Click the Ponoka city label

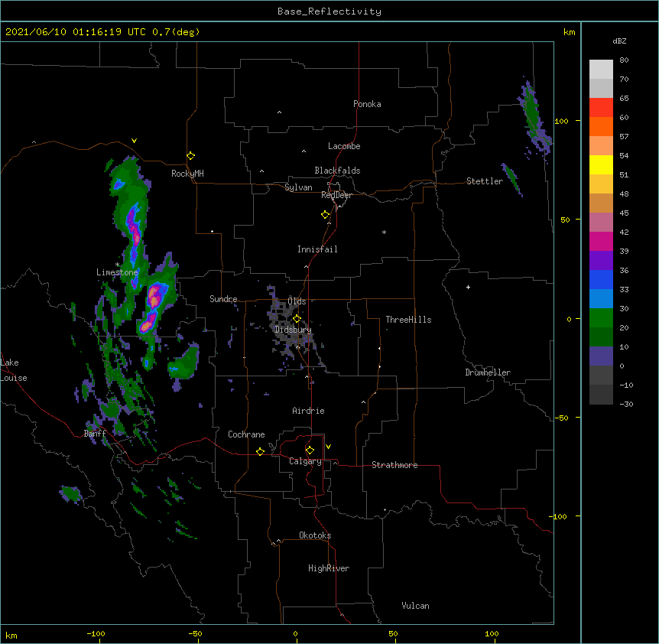367,104
